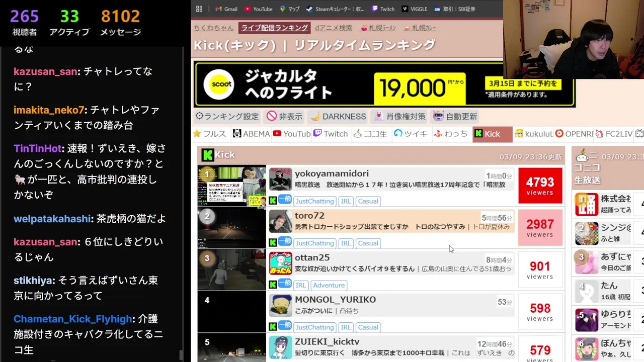Click Chametan_Kick_Flyhigh username in chat
The height and width of the screenshot is (362, 644).
tap(73, 319)
